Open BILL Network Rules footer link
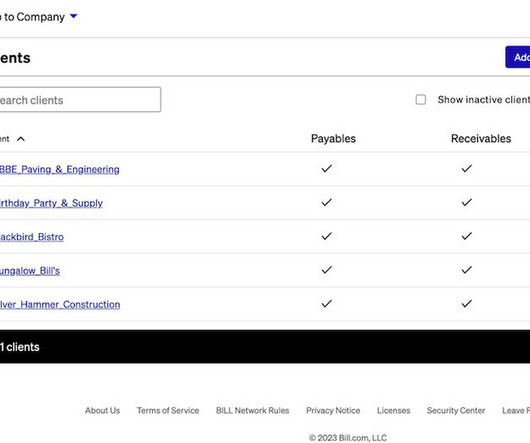 point(252,411)
